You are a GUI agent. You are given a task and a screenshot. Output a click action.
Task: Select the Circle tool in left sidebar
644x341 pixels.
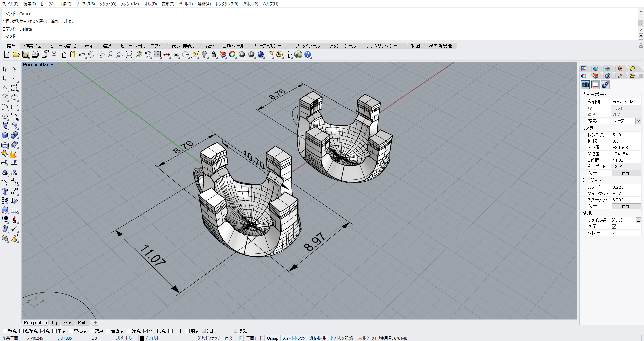click(x=5, y=97)
